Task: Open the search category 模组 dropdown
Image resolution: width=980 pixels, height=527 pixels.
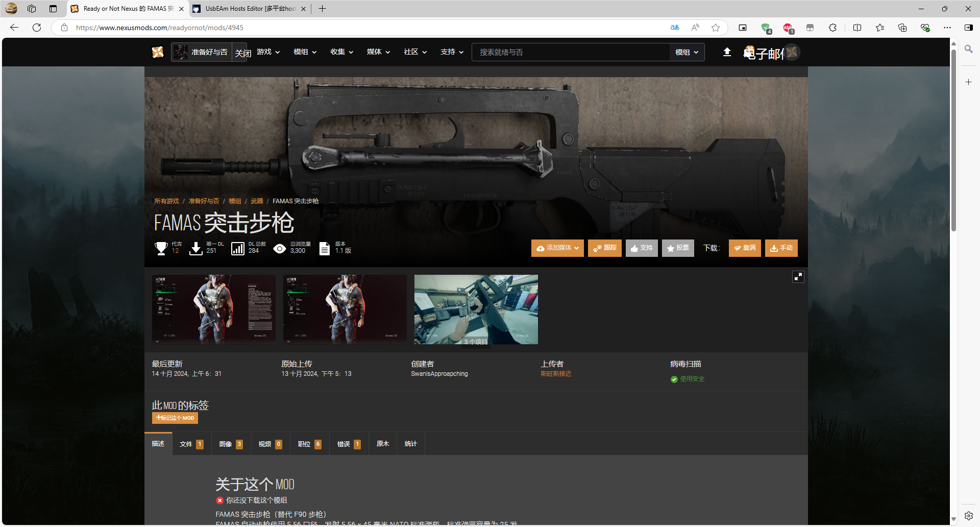Action: pos(687,52)
